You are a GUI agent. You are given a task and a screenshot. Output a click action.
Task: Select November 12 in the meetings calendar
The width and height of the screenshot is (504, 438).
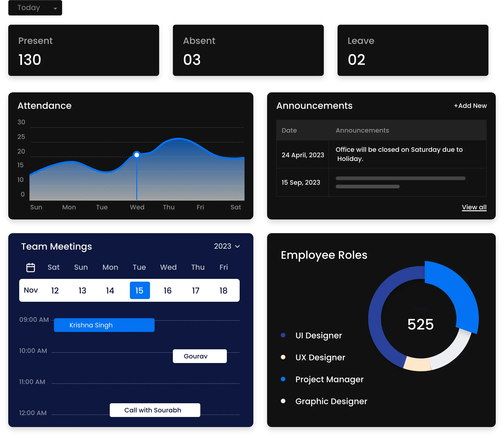55,290
